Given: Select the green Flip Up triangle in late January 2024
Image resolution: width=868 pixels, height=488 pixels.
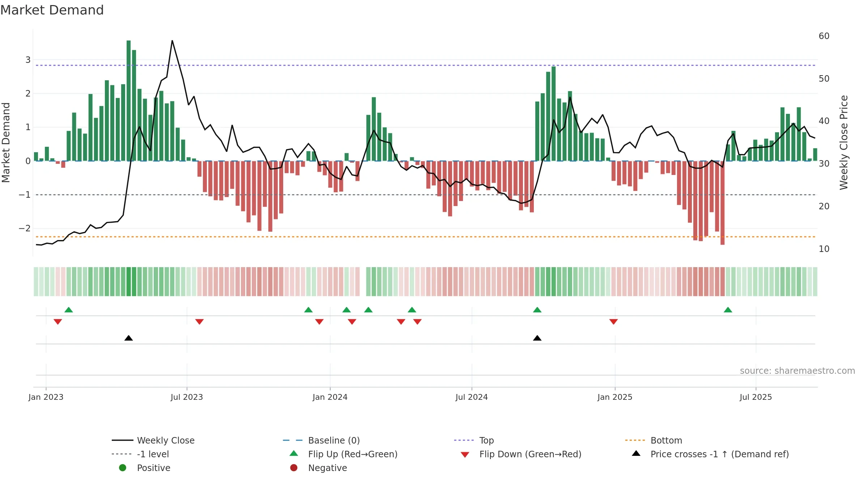Looking at the screenshot, I should [x=346, y=310].
